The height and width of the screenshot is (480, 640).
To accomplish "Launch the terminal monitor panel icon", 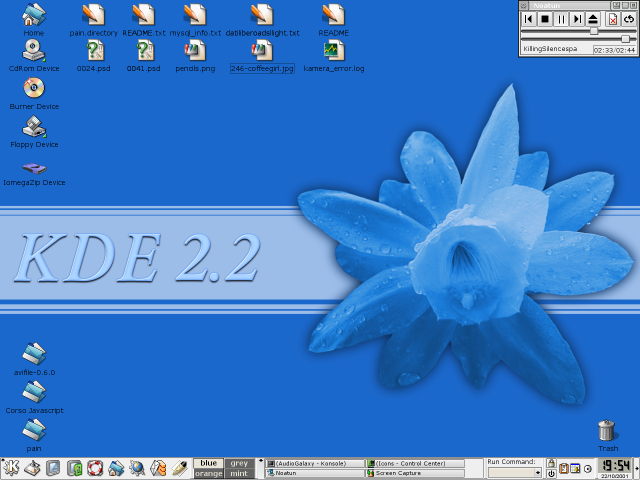I will click(x=53, y=469).
